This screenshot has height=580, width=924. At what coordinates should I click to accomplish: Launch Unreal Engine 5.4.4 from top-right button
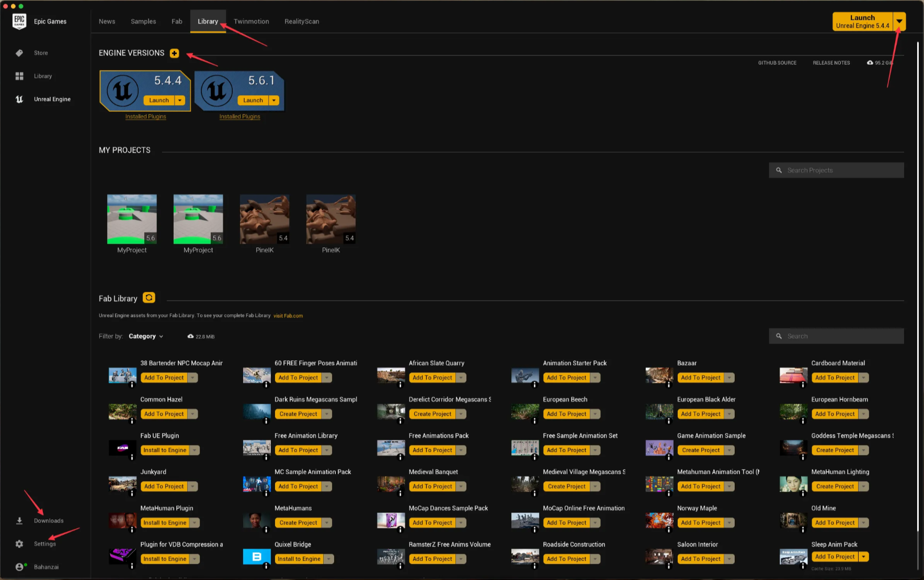[x=863, y=21]
